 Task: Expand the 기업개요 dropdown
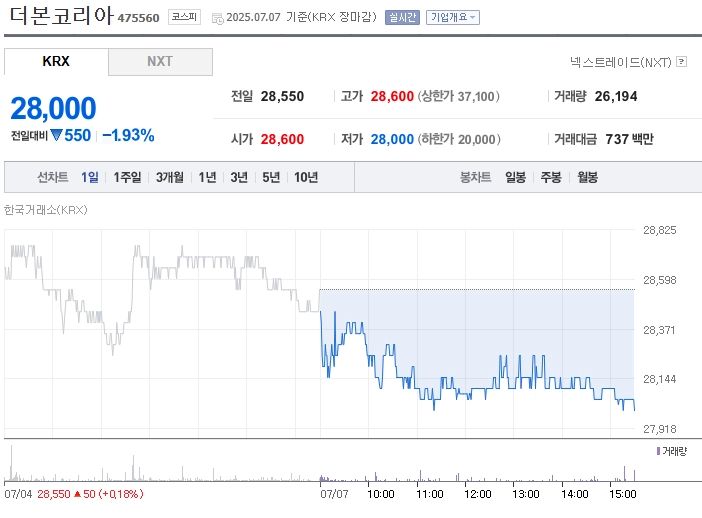point(453,17)
